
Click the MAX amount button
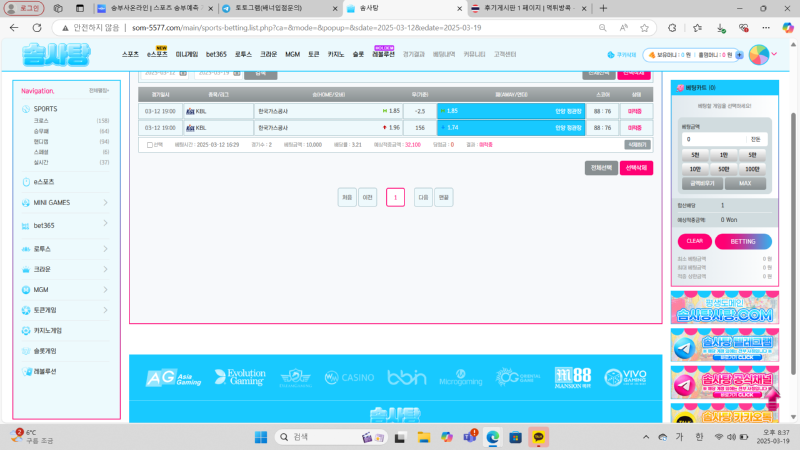click(744, 183)
